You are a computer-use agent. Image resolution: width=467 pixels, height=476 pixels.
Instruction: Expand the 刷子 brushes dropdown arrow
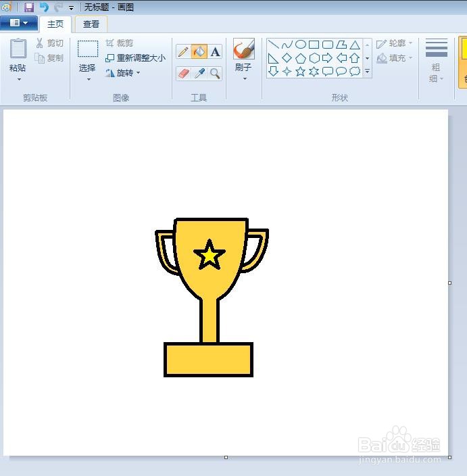point(245,79)
